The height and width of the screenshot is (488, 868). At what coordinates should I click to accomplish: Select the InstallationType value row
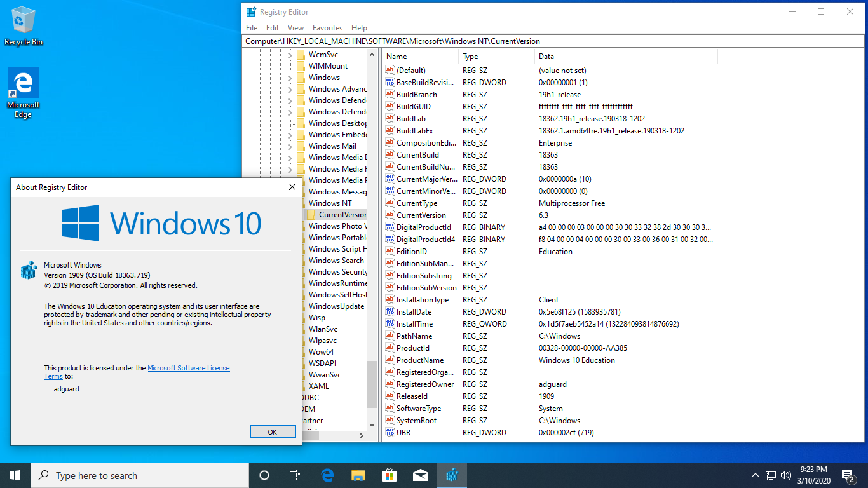(x=551, y=300)
